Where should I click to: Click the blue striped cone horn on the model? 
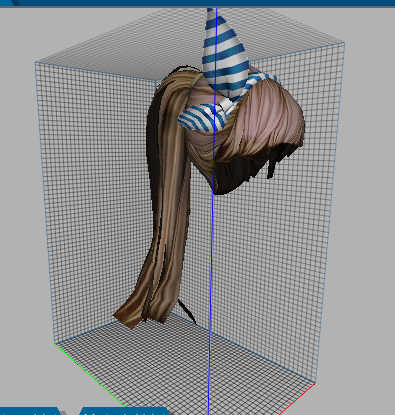point(226,53)
